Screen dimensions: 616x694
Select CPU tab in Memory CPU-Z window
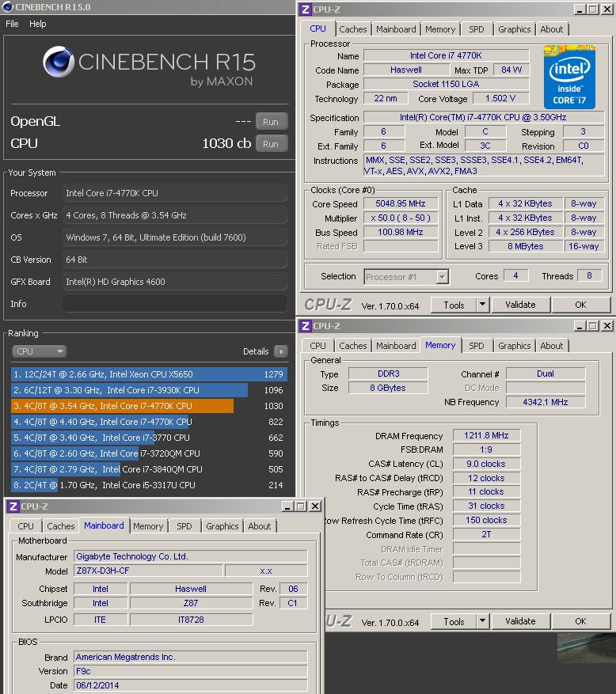click(x=318, y=346)
